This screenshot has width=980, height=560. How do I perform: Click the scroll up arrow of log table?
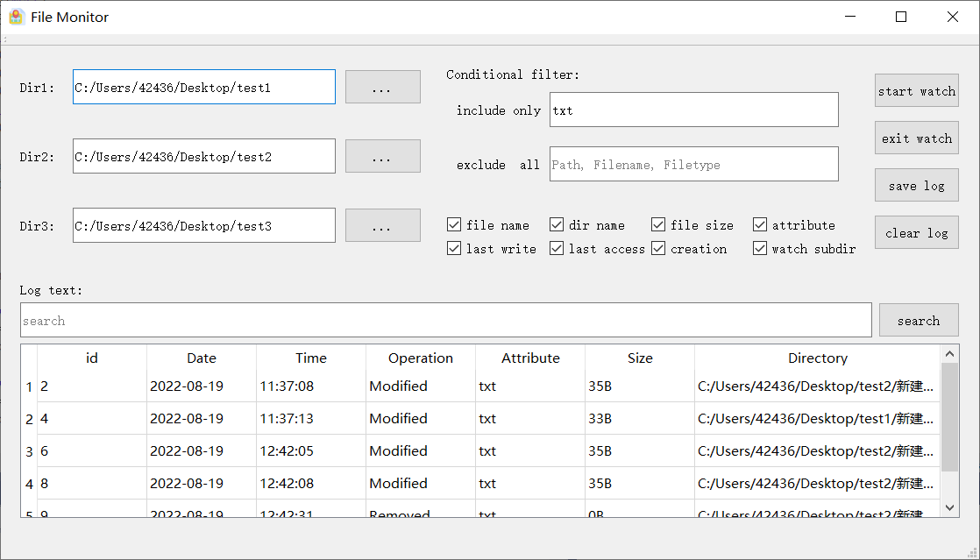(x=950, y=354)
